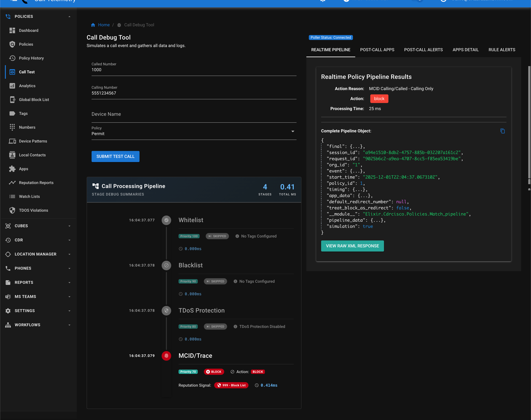Click the BLOCK chip beside Priority 70
This screenshot has height=420, width=531.
[214, 372]
